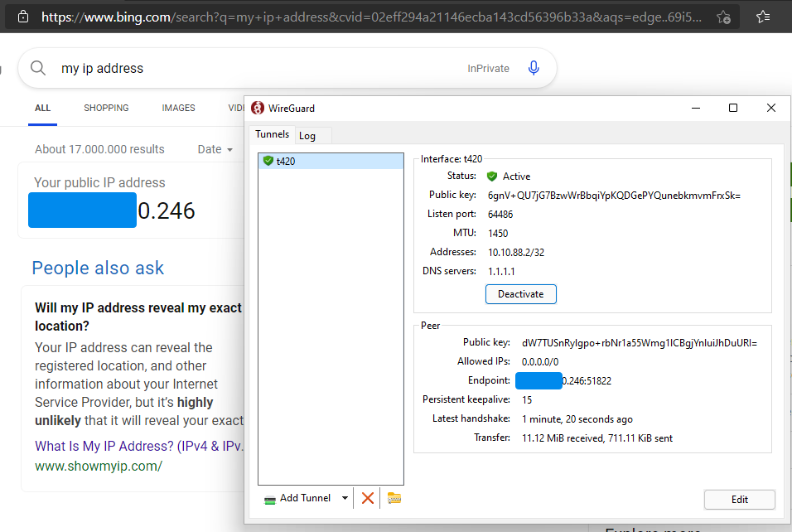Viewport: 792px width, 532px height.
Task: Click the Deactivate button
Action: [x=521, y=294]
